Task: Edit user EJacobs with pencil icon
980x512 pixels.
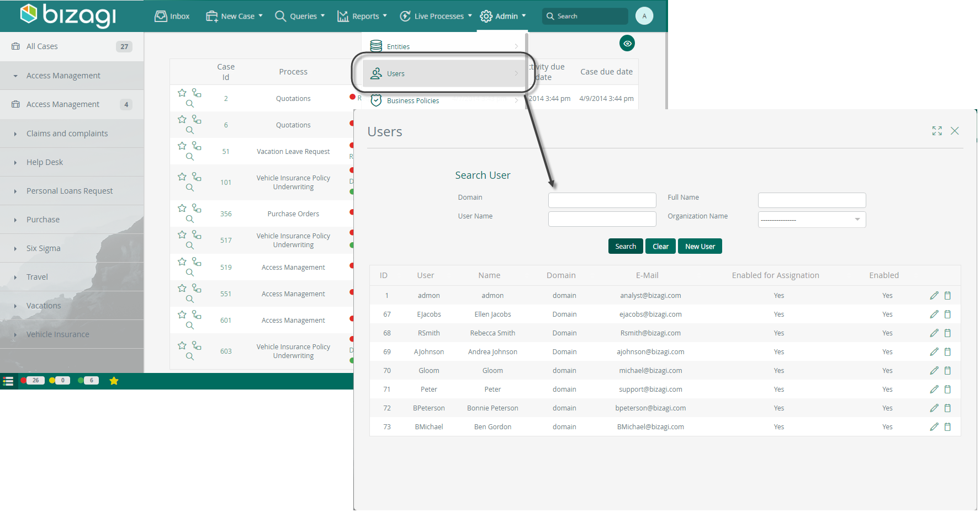Action: (934, 314)
